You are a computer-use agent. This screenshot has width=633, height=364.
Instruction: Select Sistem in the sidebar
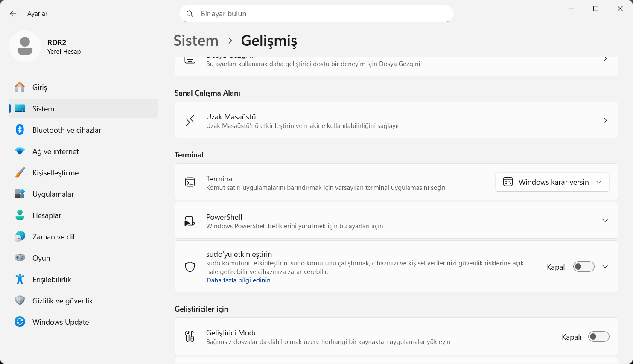click(83, 108)
